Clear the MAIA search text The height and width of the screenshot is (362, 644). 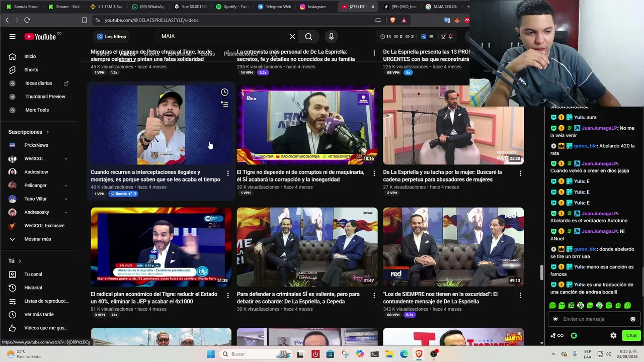pos(292,36)
